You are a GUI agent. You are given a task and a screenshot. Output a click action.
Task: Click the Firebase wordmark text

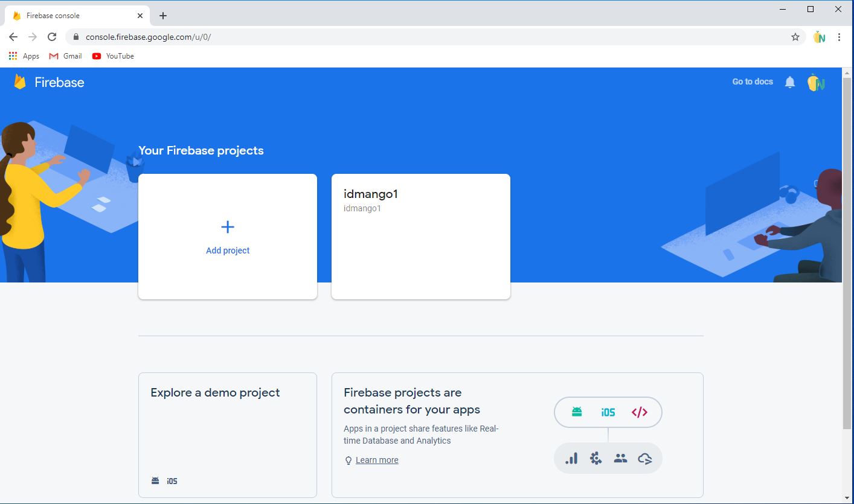(59, 83)
